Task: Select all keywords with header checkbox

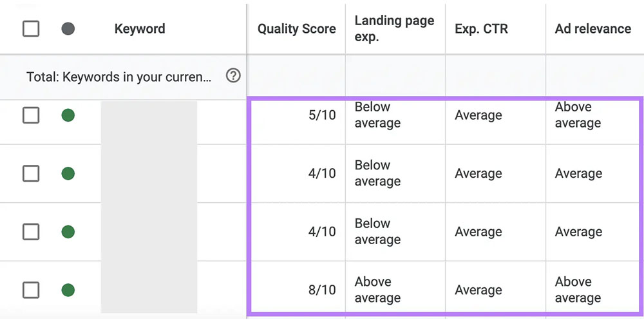Action: coord(31,29)
